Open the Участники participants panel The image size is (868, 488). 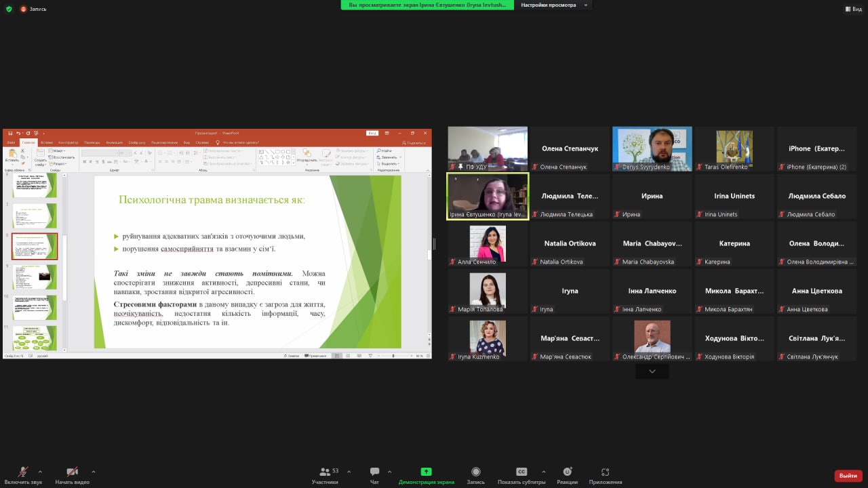coord(325,475)
